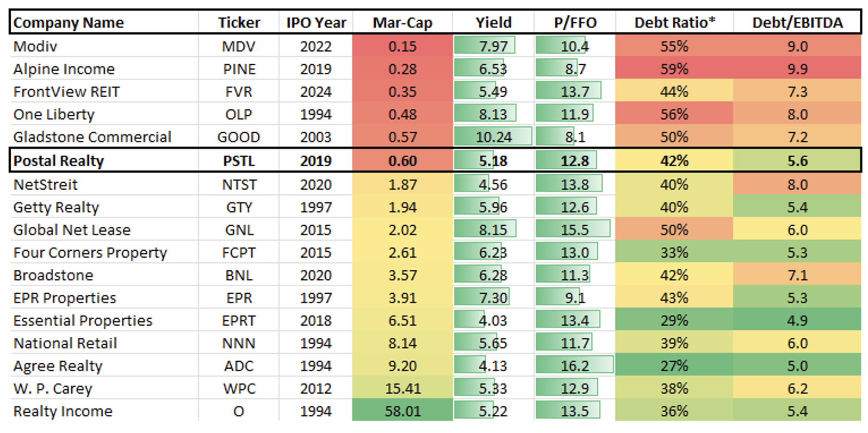Select Realty Income's 58.01 market cap cell
Image resolution: width=868 pixels, height=433 pixels.
point(403,411)
